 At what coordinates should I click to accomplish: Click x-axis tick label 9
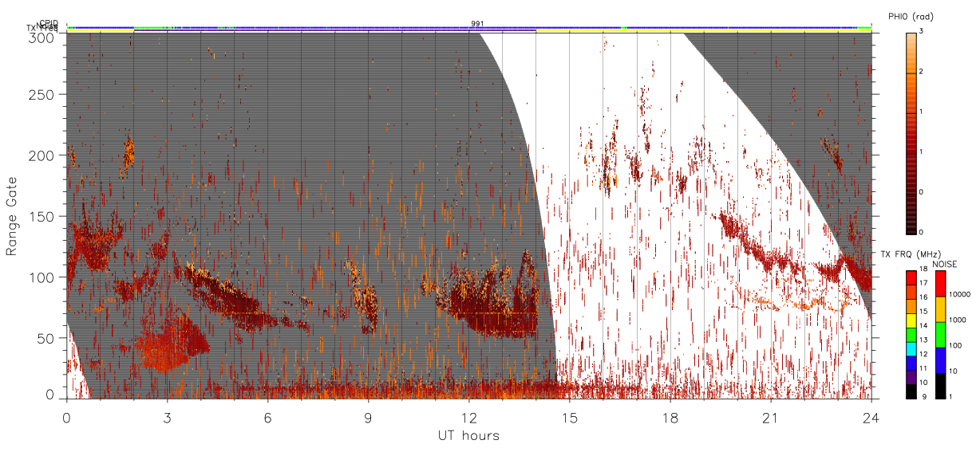tap(368, 419)
